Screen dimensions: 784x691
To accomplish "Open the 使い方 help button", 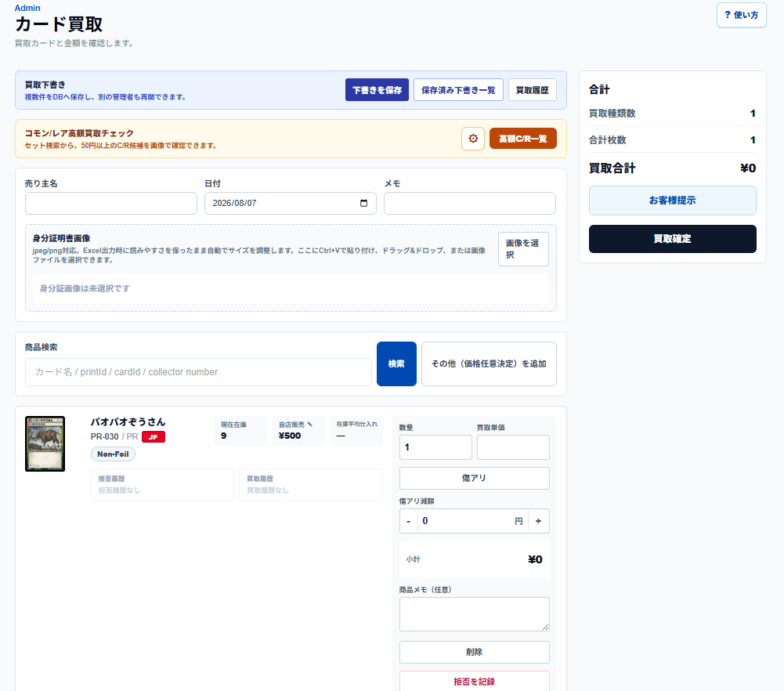I will [x=741, y=15].
